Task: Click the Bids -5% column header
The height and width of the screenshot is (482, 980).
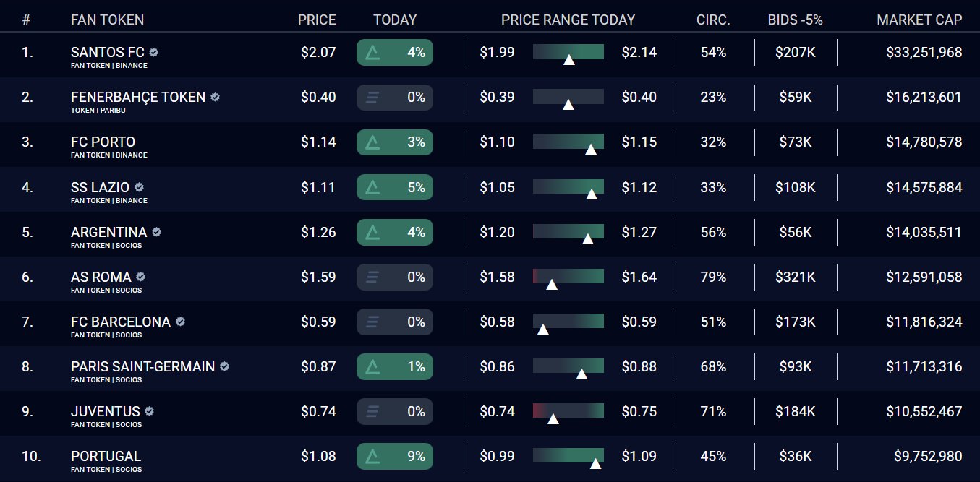Action: tap(795, 20)
